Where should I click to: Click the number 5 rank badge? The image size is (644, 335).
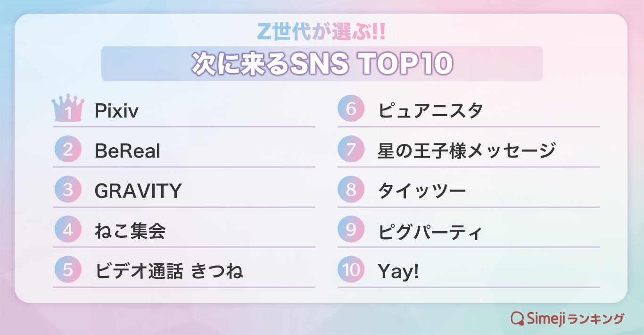pyautogui.click(x=68, y=270)
